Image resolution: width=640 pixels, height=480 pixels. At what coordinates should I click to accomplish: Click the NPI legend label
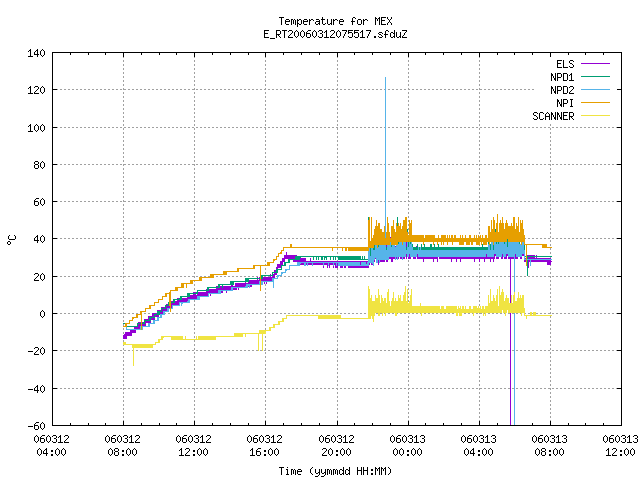tap(565, 103)
